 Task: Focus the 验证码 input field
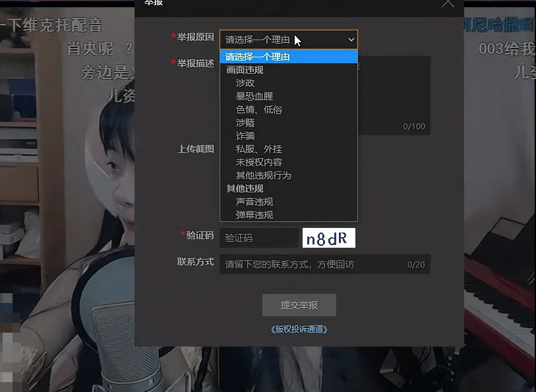259,238
